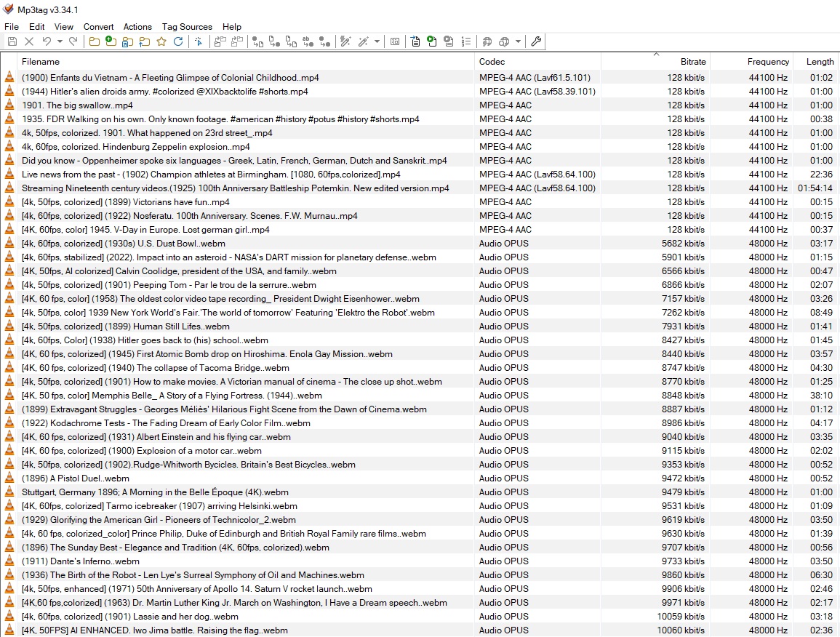Sort by the Filename column header

246,62
